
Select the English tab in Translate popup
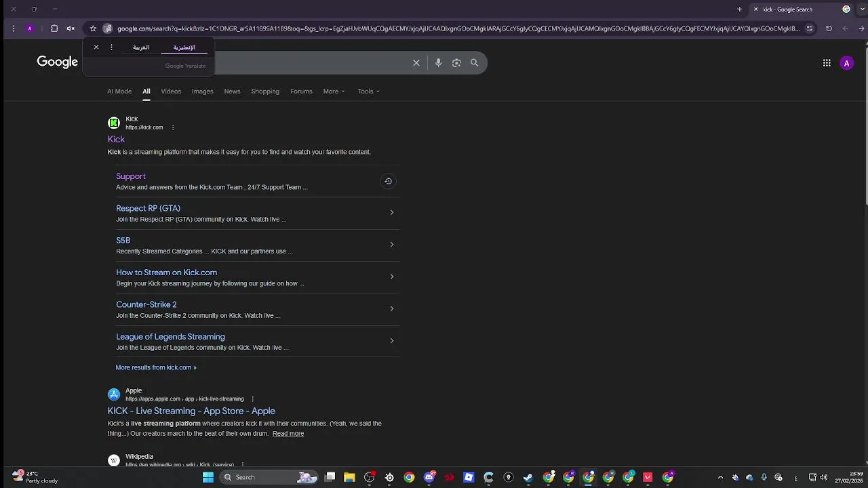click(184, 47)
